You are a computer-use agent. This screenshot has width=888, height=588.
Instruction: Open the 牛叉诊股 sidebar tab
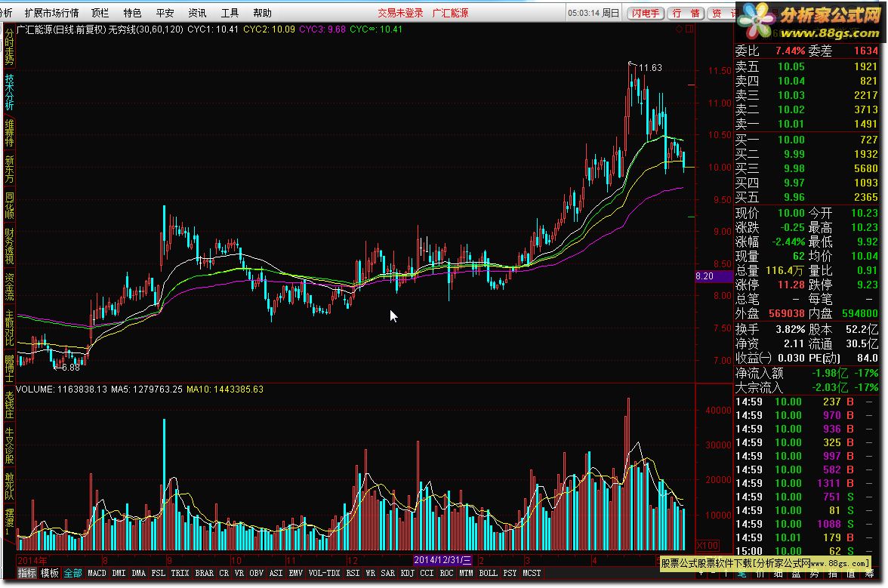(9, 445)
